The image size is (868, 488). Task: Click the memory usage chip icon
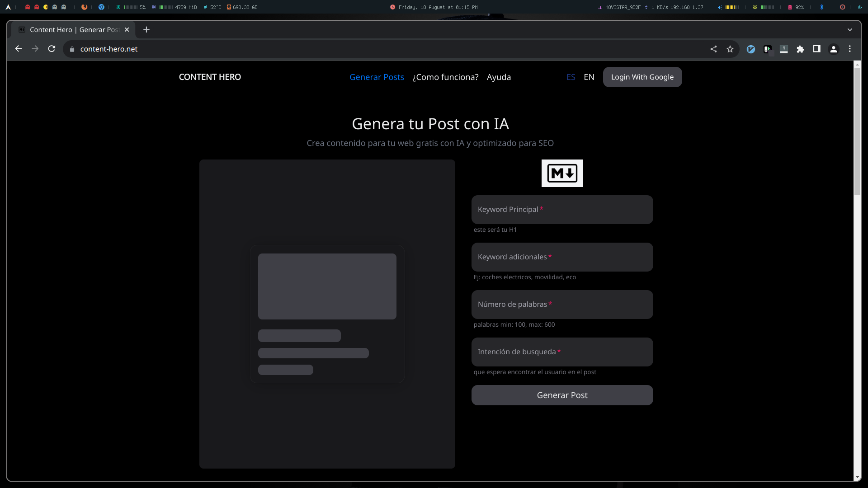(x=154, y=7)
